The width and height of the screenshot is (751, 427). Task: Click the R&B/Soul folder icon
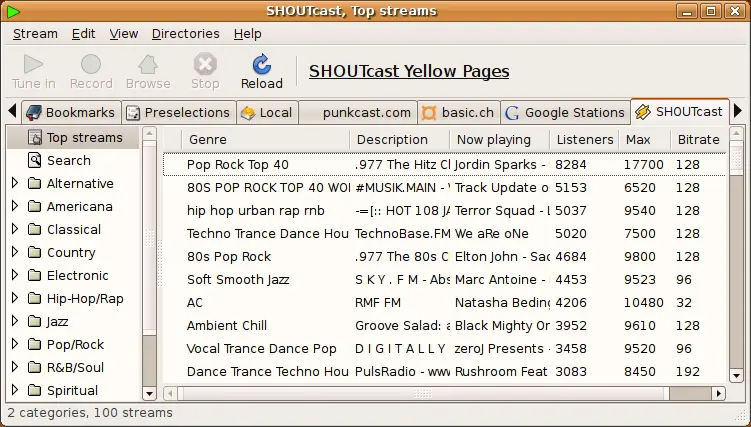point(34,367)
